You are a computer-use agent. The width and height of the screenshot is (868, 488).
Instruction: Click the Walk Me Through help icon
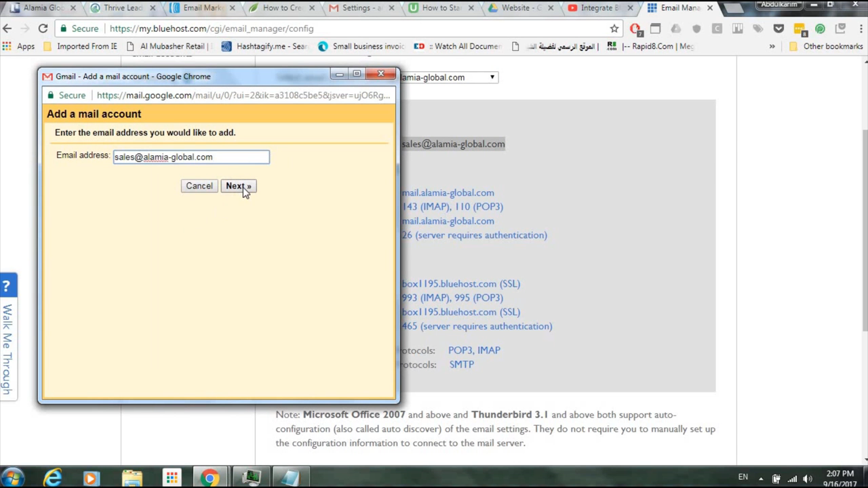coord(7,286)
